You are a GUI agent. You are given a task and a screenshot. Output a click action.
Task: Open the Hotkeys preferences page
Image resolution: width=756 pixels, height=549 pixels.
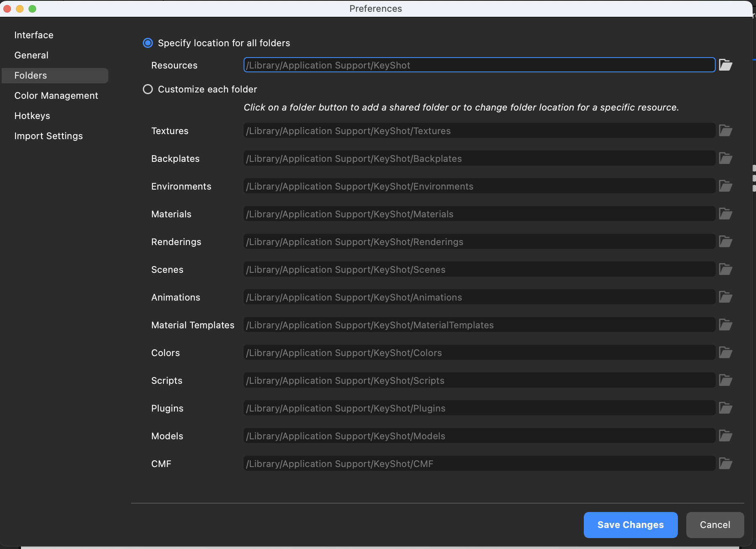tap(32, 116)
